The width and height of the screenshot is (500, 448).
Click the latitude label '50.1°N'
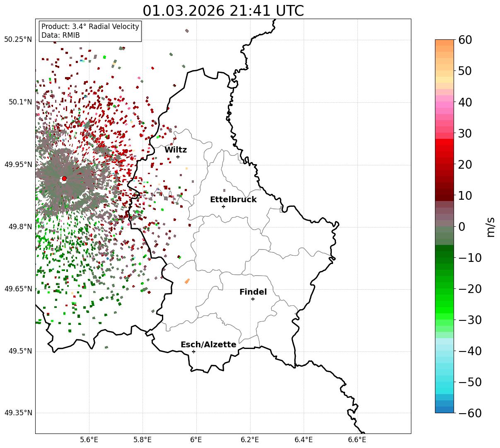[20, 102]
